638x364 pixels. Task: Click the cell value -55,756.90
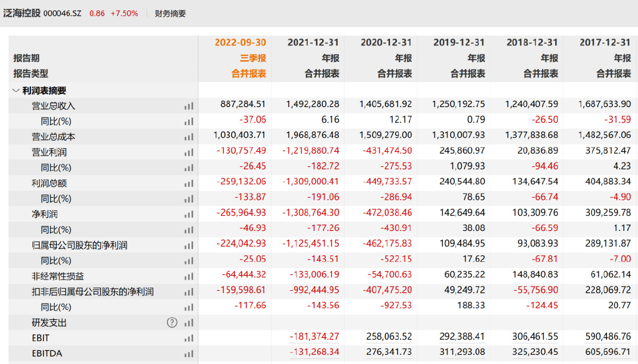pyautogui.click(x=535, y=290)
